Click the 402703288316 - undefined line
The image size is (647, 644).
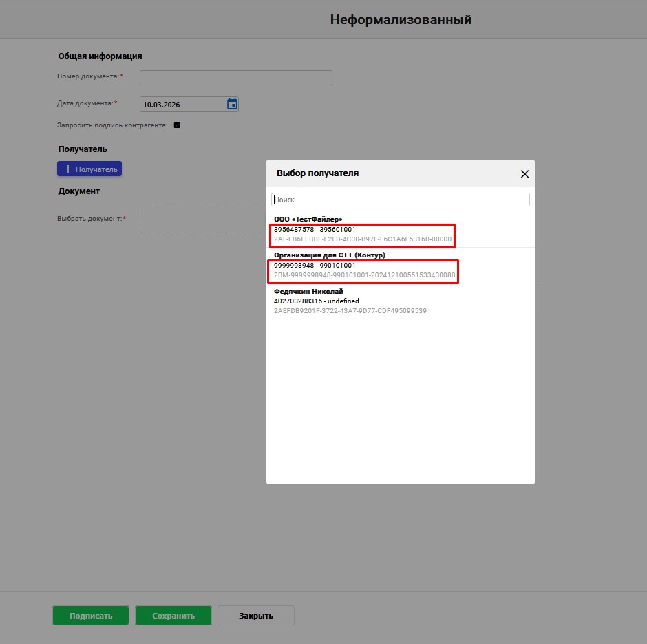point(316,301)
